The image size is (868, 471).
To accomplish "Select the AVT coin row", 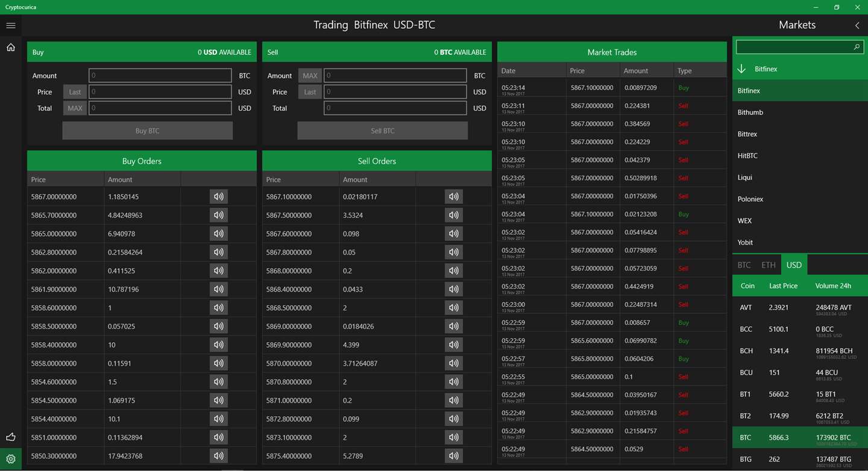I will (800, 307).
